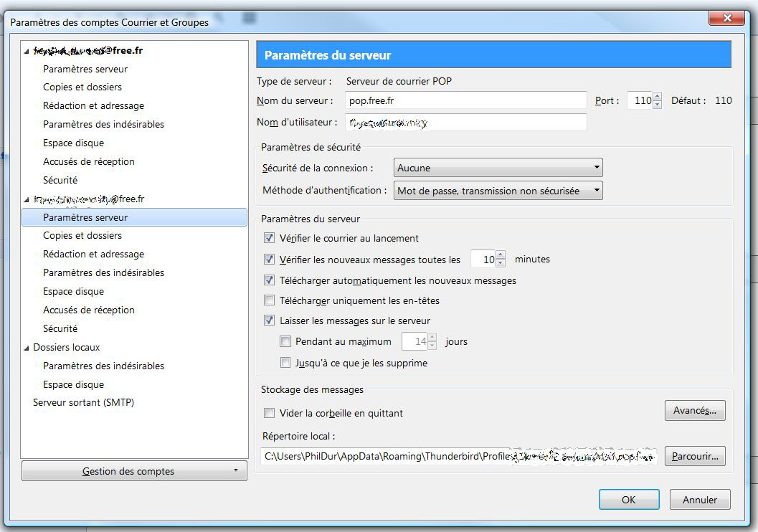Click the Avancés... button
This screenshot has width=758, height=532.
coord(695,410)
